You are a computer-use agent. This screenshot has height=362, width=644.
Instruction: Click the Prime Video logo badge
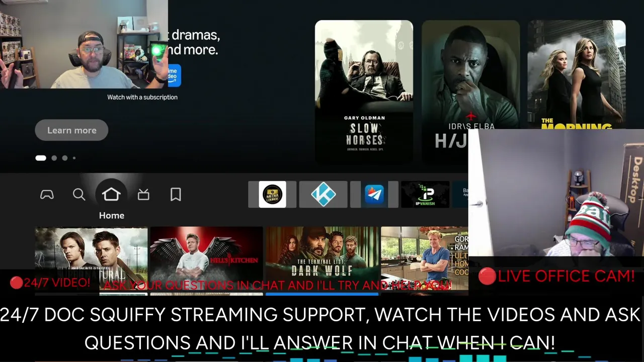point(174,75)
